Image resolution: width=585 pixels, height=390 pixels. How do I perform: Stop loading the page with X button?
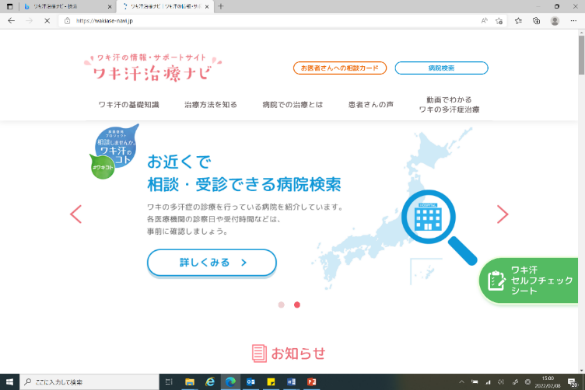click(47, 21)
